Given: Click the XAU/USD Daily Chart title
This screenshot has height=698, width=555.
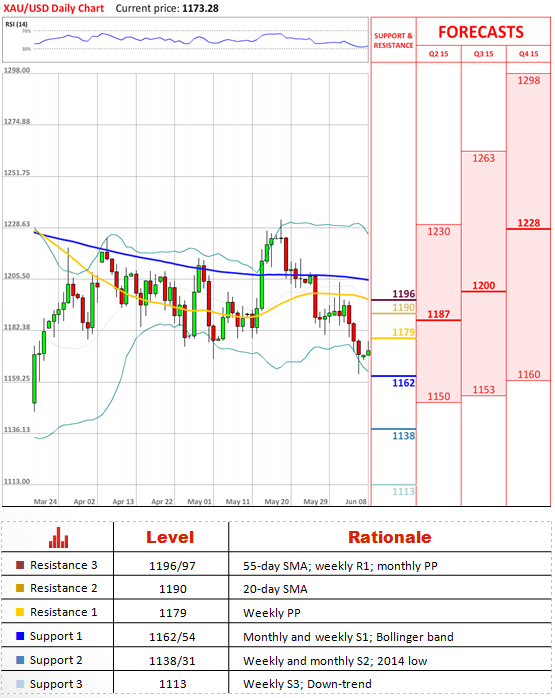Looking at the screenshot, I should tap(53, 8).
